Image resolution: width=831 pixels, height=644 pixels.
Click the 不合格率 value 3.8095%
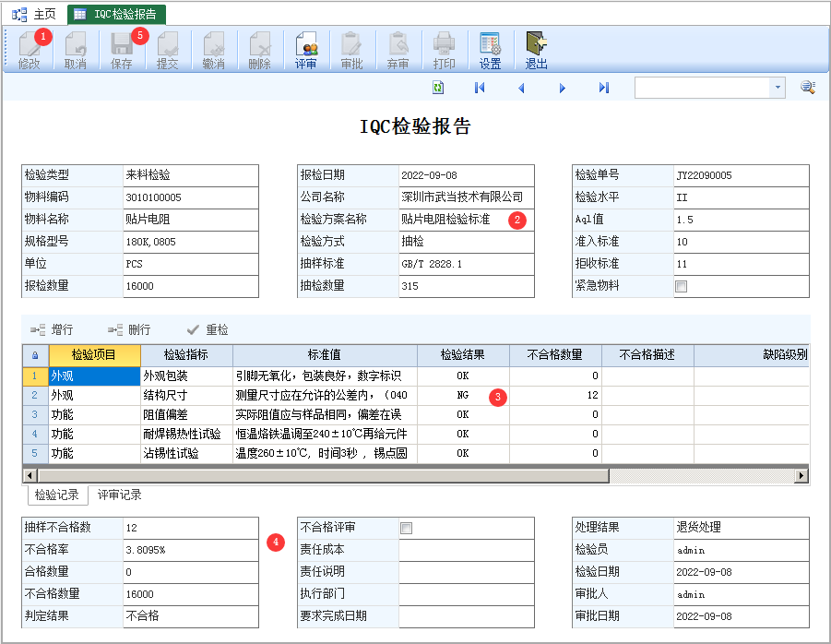tap(191, 550)
